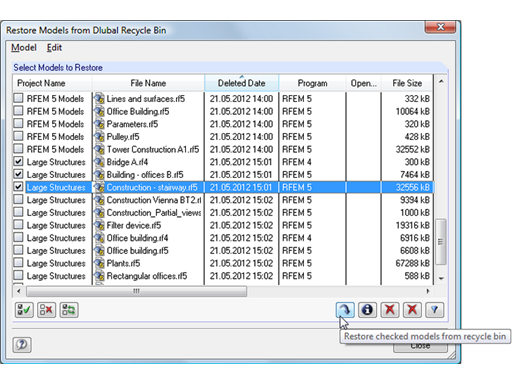Image resolution: width=512 pixels, height=385 pixels.
Task: Click file icon next to Office building.rf4
Action: (x=99, y=238)
